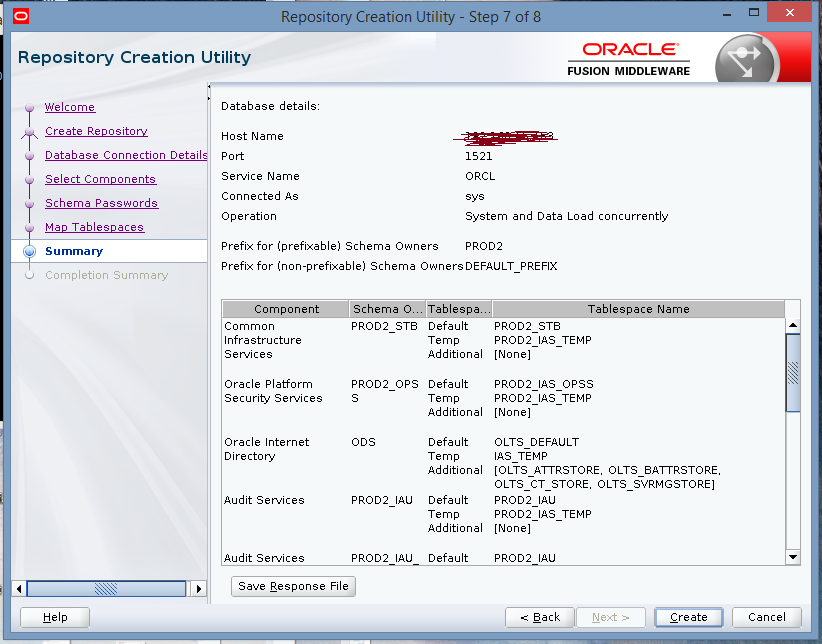Click the OLTS_DEFAULT tablespace name
This screenshot has width=822, height=644.
[x=536, y=442]
